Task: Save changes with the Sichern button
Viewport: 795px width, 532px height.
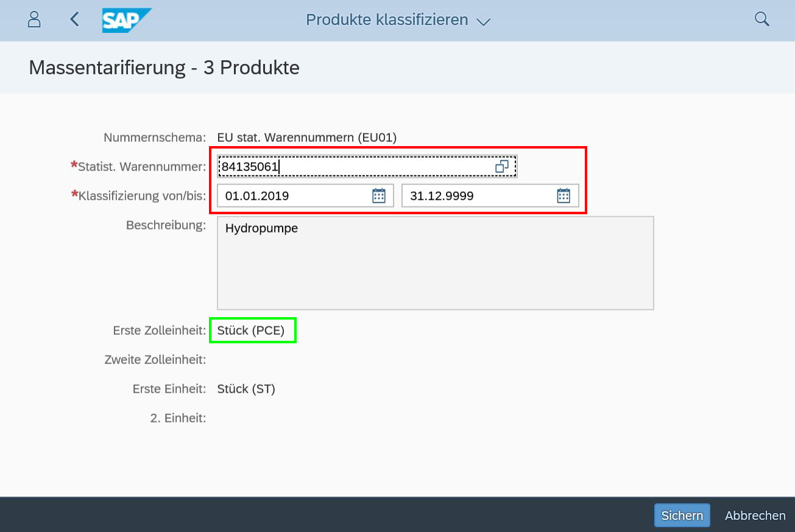Action: 682,515
